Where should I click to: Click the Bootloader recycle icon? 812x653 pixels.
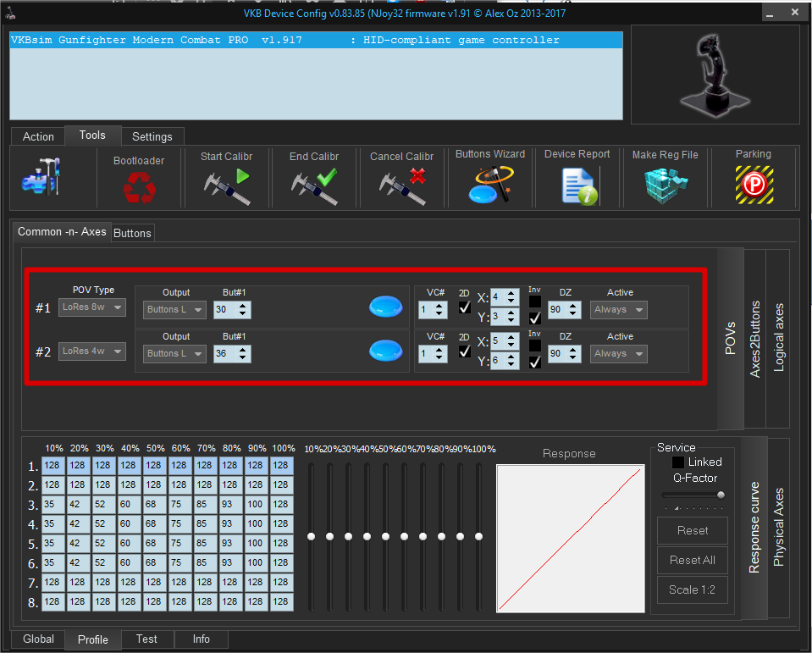(x=140, y=187)
